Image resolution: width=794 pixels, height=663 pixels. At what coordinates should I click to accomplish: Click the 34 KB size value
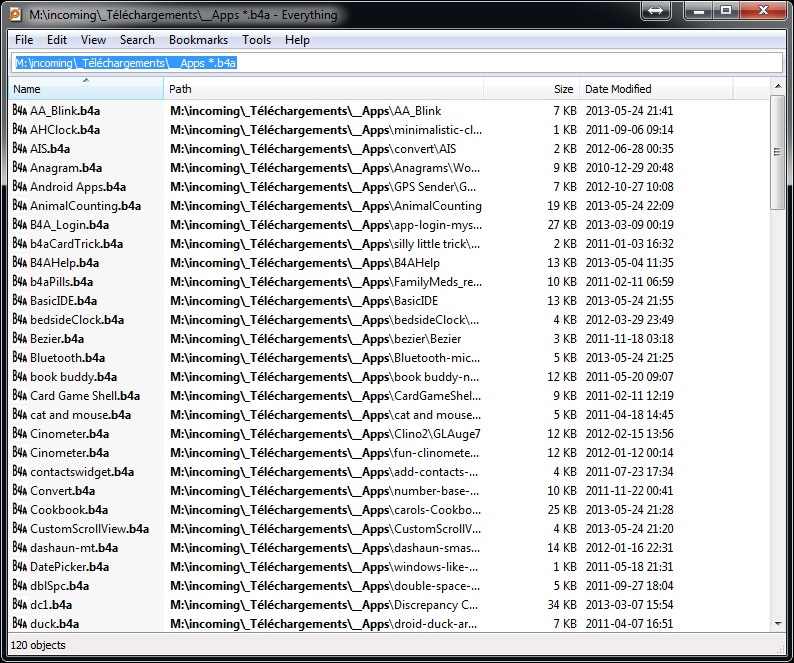click(x=562, y=605)
